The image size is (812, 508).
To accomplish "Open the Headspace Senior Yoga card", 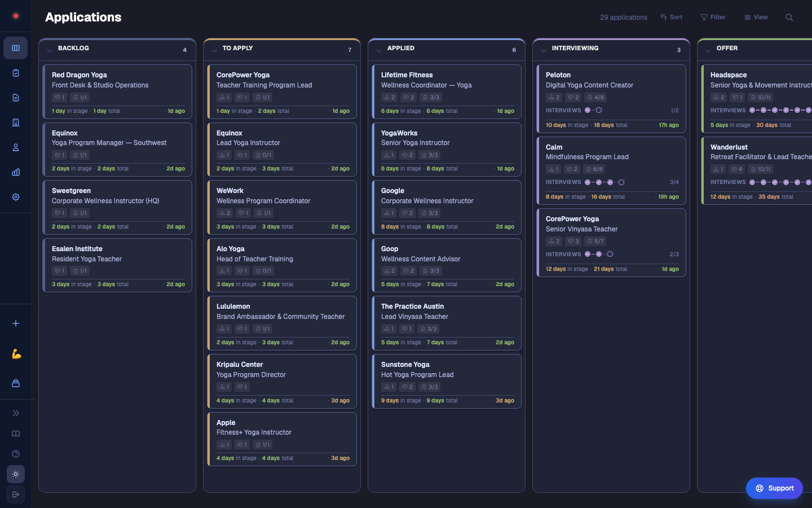I will [757, 99].
